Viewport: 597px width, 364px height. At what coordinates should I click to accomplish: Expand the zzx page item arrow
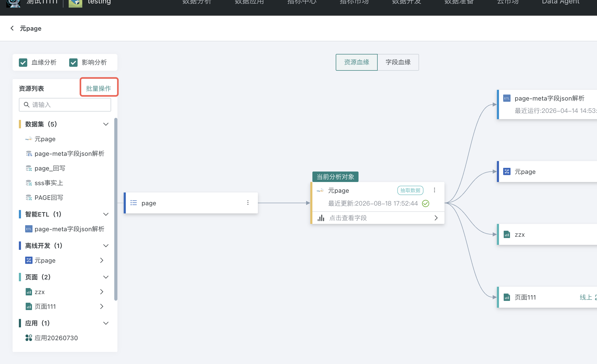[x=102, y=292]
